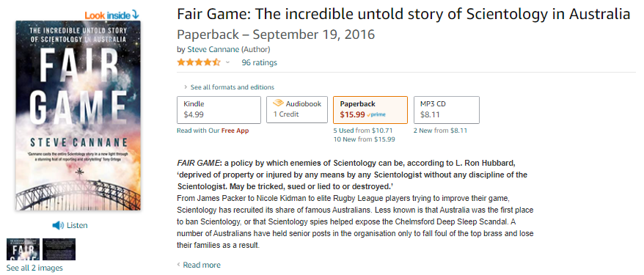644x275 pixels.
Task: Expand description with Read more
Action: 198,265
